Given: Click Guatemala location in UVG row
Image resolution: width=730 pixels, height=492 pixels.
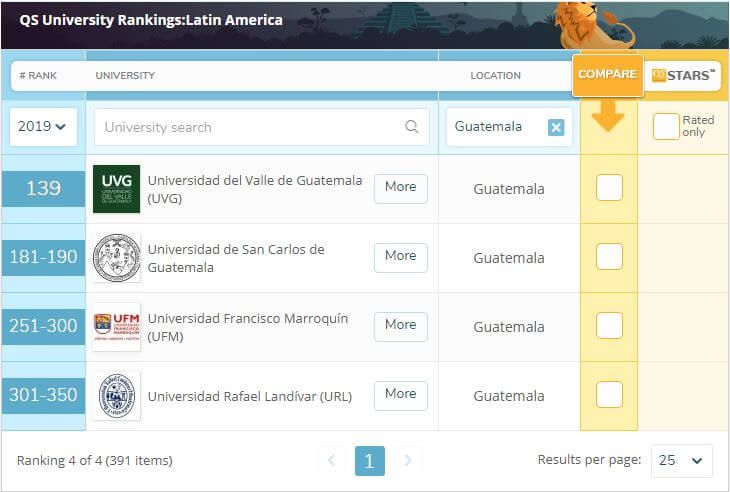Looking at the screenshot, I should coord(509,189).
